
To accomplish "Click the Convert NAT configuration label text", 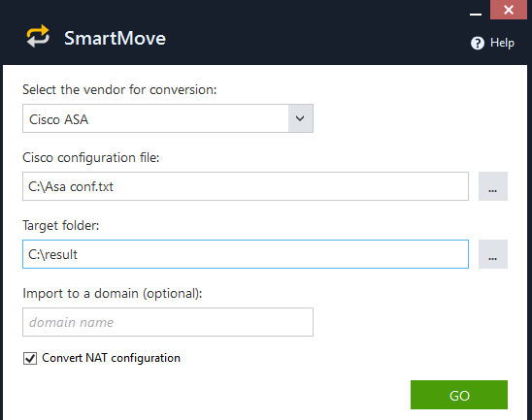I will coord(111,358).
